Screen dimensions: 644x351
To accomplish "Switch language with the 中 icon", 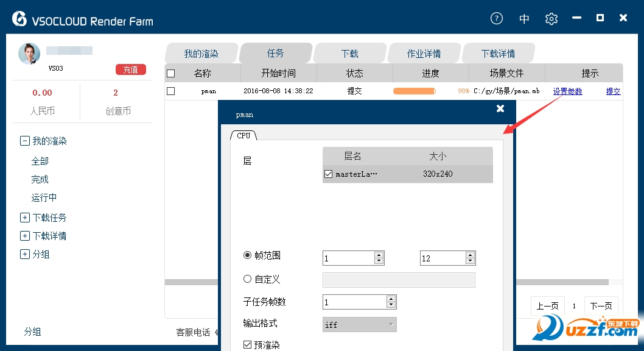I will (x=524, y=19).
